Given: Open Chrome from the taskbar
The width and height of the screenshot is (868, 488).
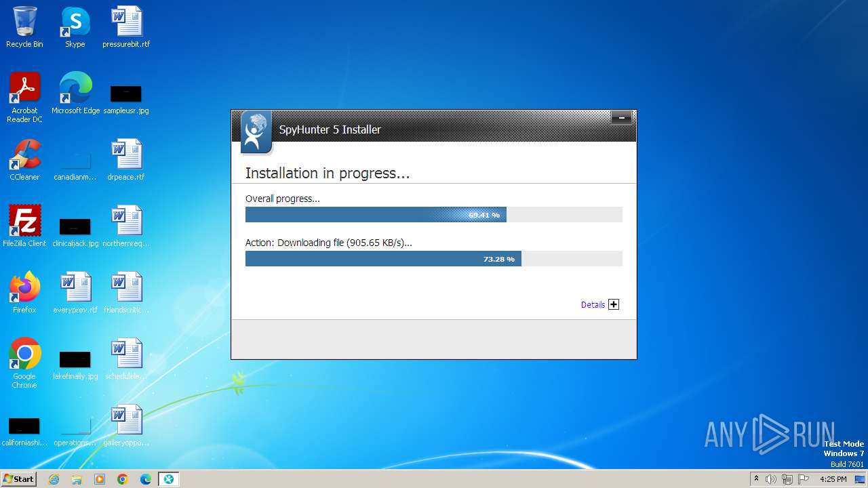Looking at the screenshot, I should [x=123, y=479].
